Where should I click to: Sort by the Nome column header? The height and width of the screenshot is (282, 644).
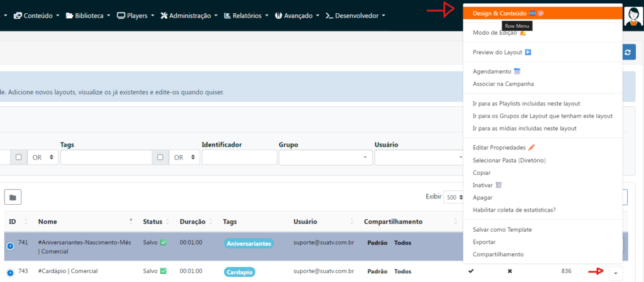48,222
